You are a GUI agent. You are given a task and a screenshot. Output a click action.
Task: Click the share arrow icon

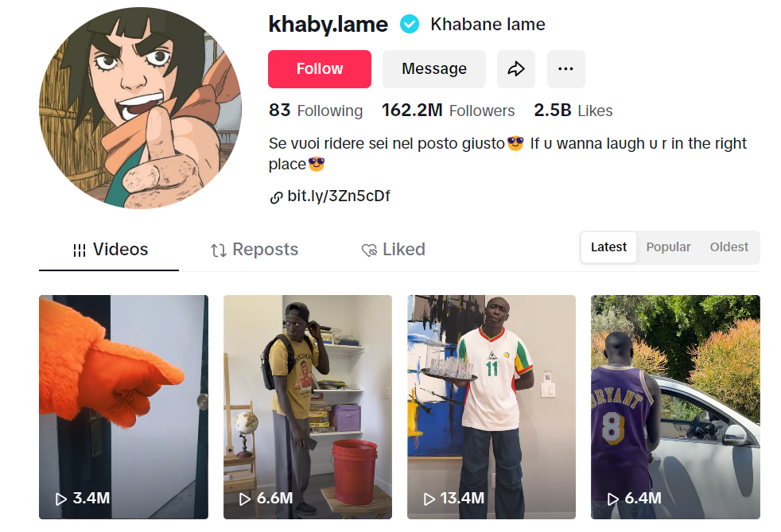coord(516,68)
